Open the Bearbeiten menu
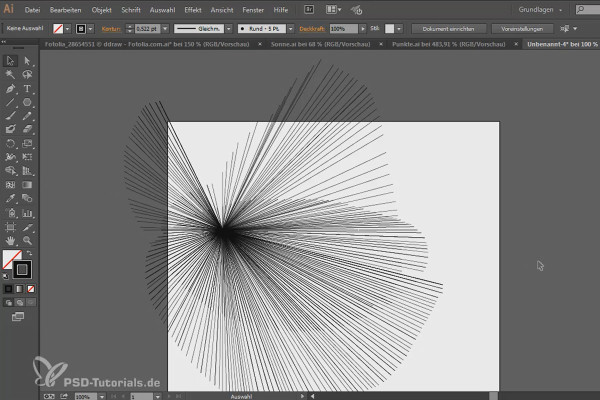The image size is (600, 400). tap(65, 10)
